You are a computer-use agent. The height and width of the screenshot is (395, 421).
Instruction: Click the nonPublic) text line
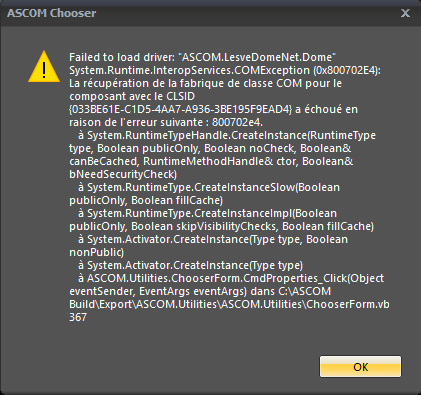click(x=97, y=252)
